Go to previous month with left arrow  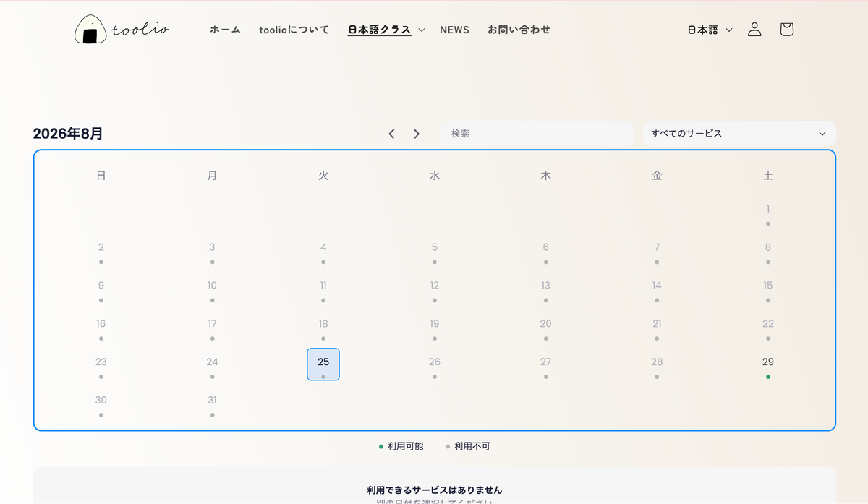391,134
